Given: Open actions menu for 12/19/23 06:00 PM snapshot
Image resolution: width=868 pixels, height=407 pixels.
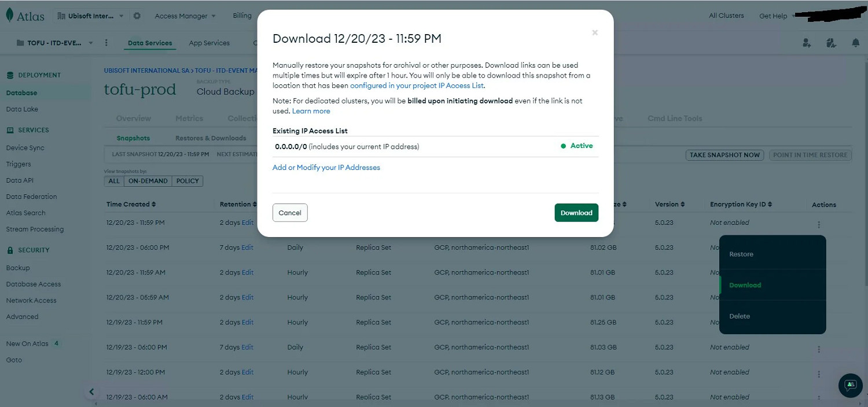Looking at the screenshot, I should [819, 349].
